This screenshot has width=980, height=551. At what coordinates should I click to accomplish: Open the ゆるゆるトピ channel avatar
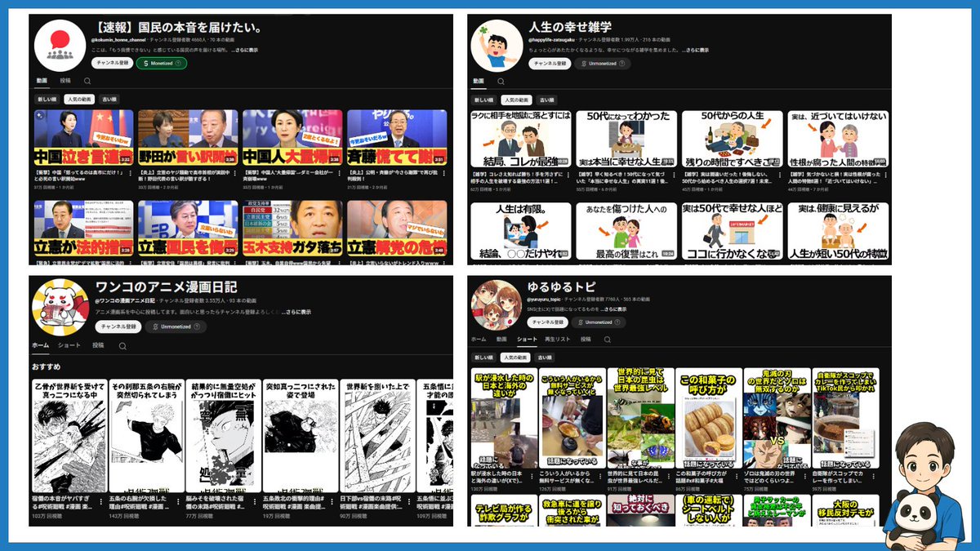click(x=496, y=305)
